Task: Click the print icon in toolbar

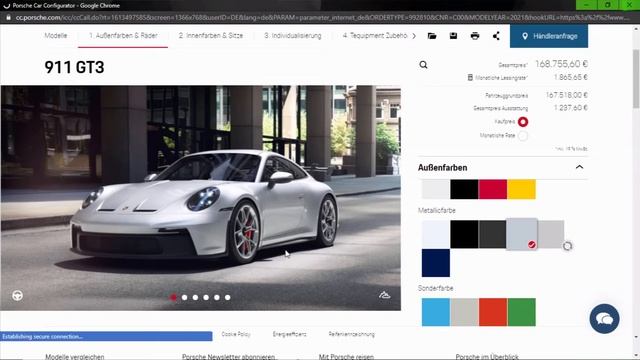Action: click(475, 36)
